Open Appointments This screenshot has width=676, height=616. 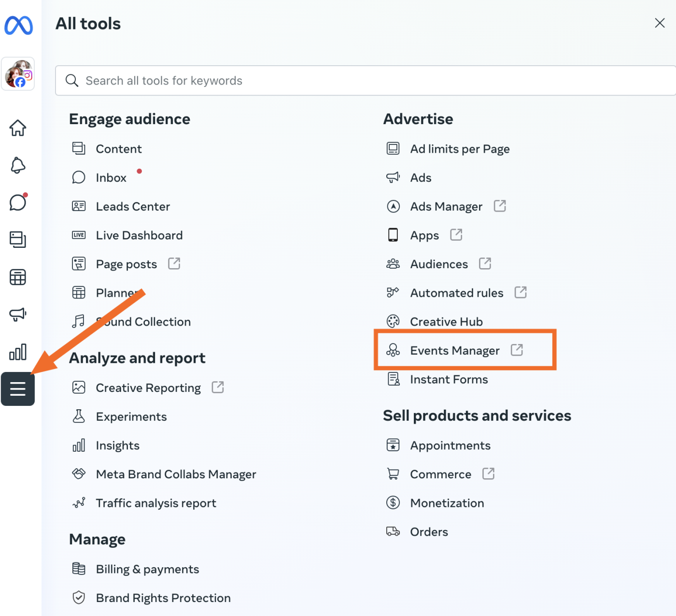[x=451, y=445]
